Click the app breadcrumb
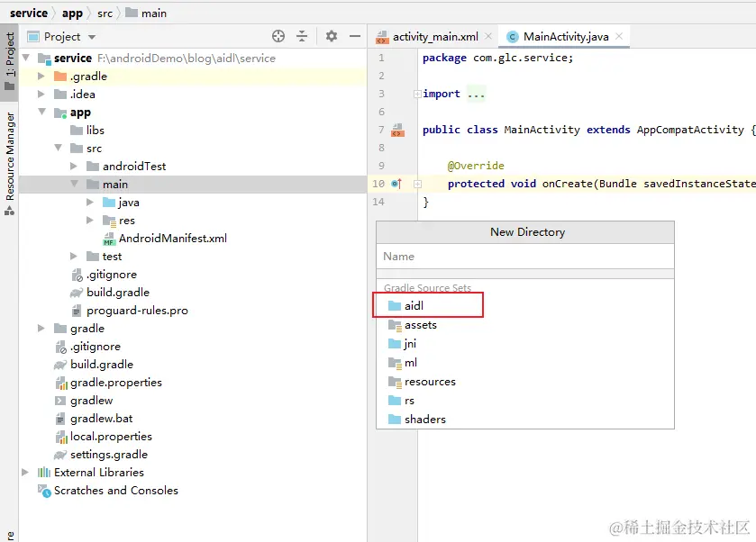Screen dimensions: 756x542 (x=72, y=13)
